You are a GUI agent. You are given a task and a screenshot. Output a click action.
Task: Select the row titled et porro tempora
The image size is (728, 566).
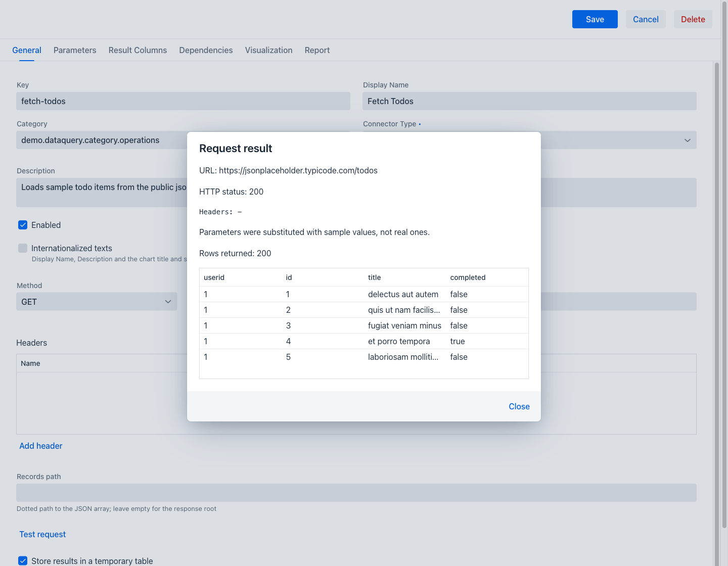tap(364, 341)
